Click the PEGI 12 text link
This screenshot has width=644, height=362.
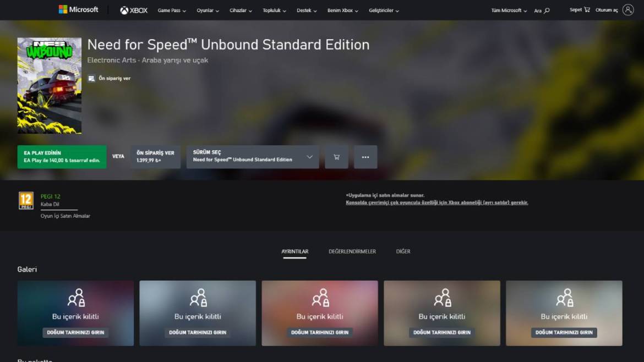point(50,196)
